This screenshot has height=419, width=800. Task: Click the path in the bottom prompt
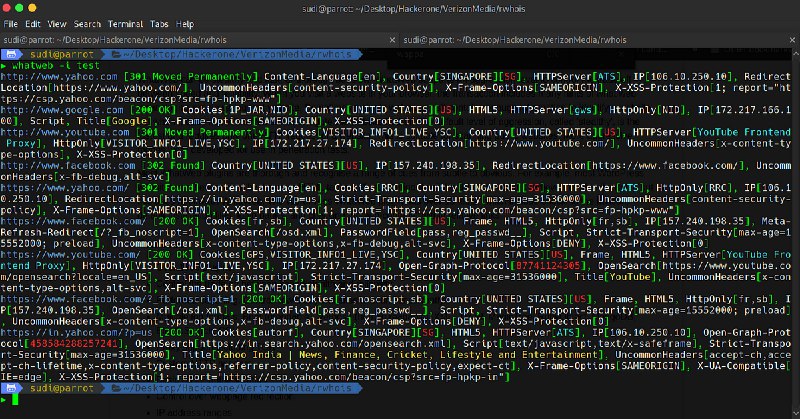[237, 388]
